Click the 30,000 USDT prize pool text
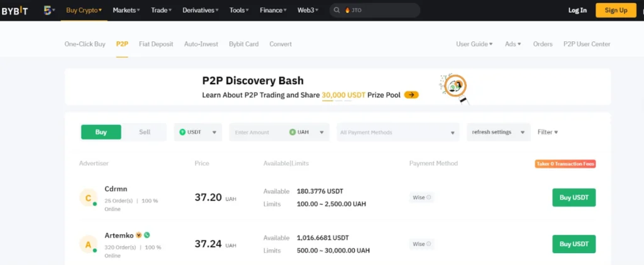The height and width of the screenshot is (265, 644). [x=344, y=95]
